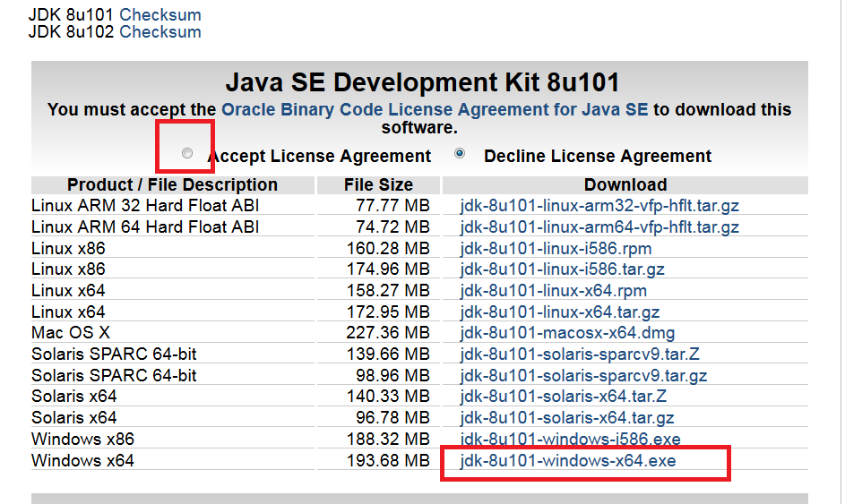Click the 227.36 MB file size
845x504 pixels.
click(388, 332)
